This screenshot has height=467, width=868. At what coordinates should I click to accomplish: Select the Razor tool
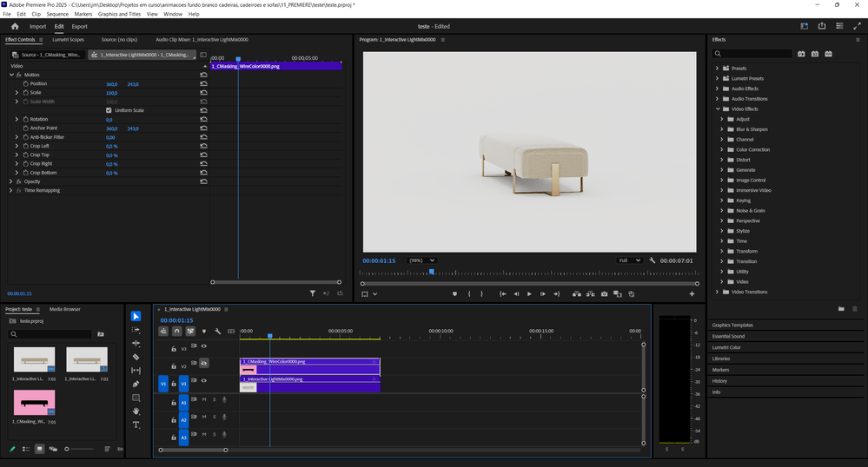click(x=136, y=357)
